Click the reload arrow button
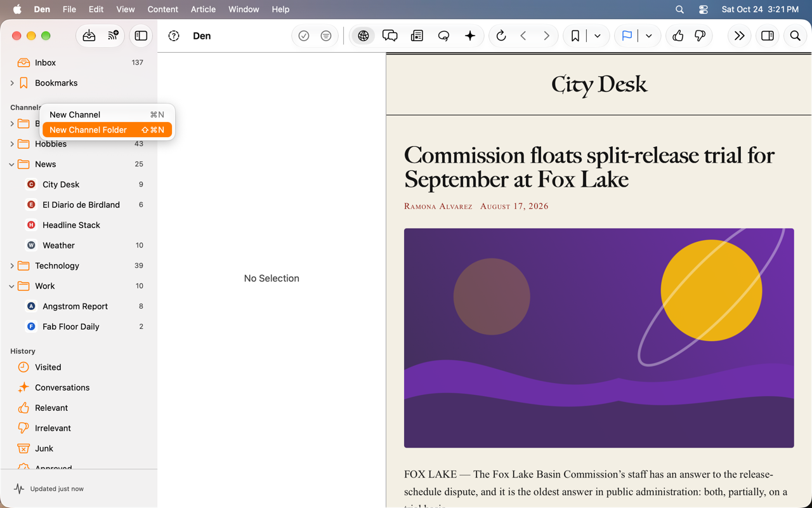The width and height of the screenshot is (812, 508). point(501,36)
